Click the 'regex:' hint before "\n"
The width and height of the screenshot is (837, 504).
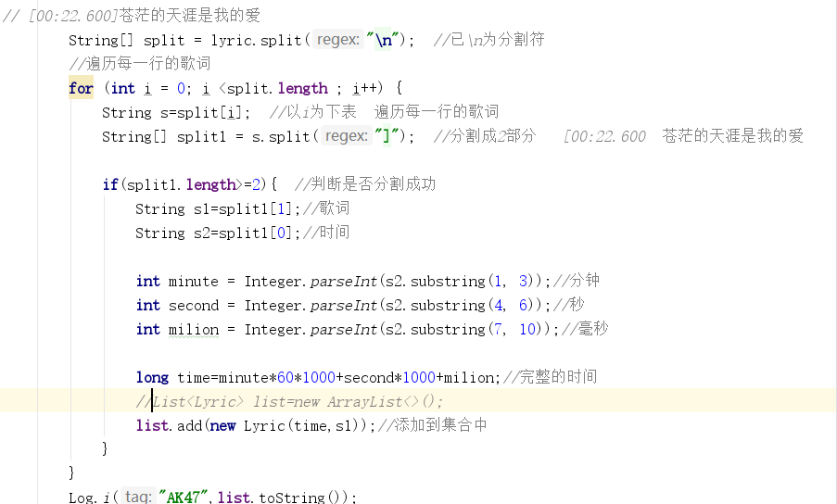point(338,40)
